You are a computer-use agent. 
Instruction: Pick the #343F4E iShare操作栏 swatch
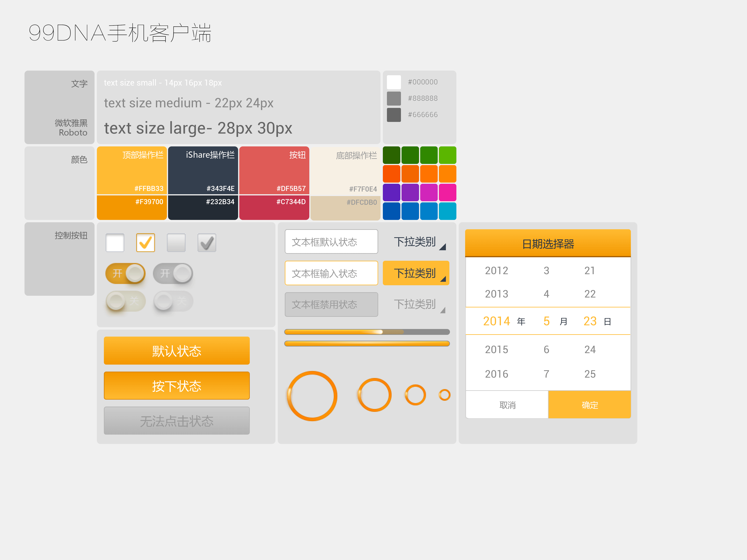(x=203, y=170)
